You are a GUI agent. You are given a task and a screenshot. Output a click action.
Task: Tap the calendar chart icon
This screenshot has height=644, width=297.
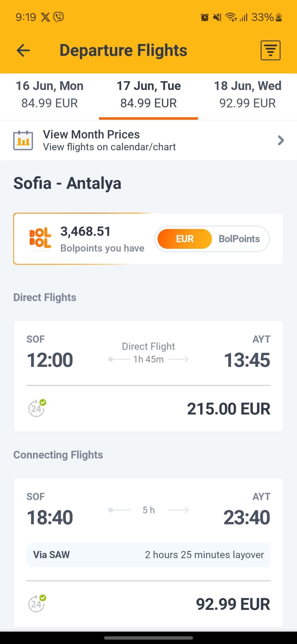23,140
